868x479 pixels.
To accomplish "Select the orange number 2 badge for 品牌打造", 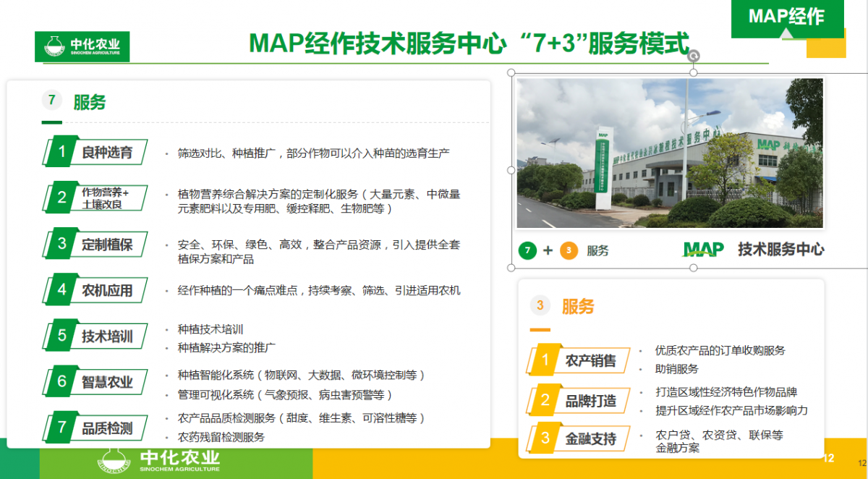I will 545,399.
